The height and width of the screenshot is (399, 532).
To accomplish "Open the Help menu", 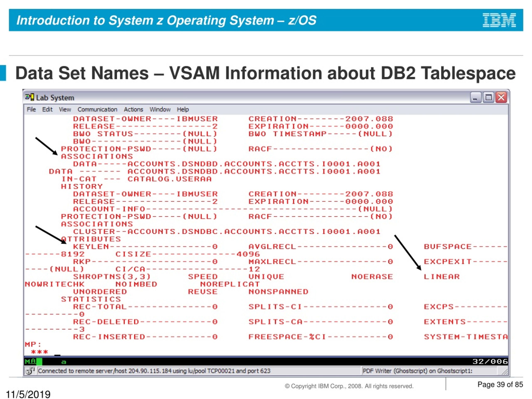I will 183,110.
